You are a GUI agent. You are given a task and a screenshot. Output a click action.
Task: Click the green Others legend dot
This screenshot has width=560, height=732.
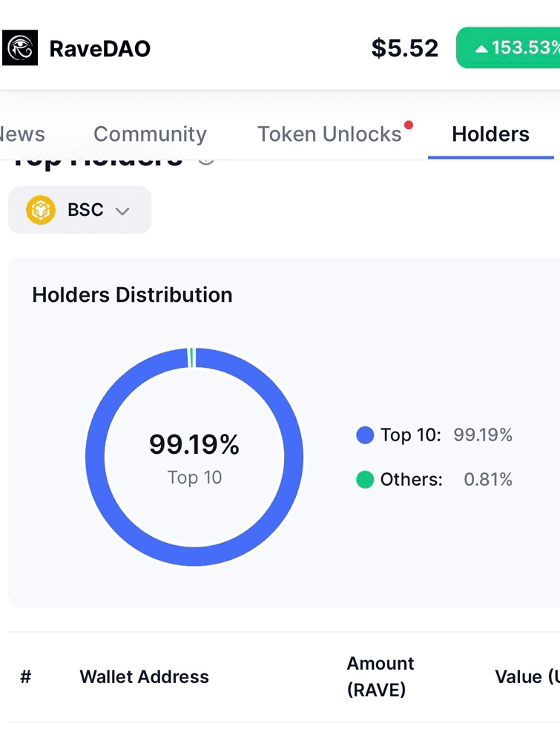coord(365,479)
